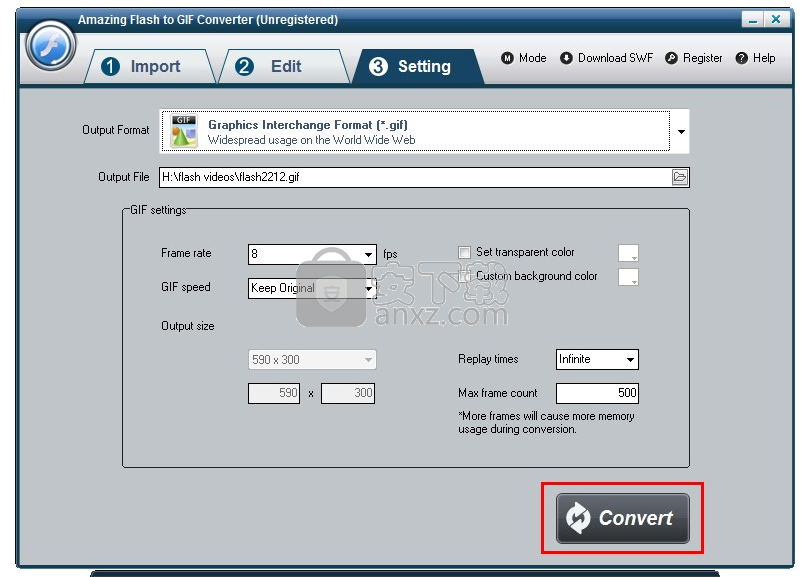Pick the custom background color swatch
809x577 pixels.
point(628,277)
